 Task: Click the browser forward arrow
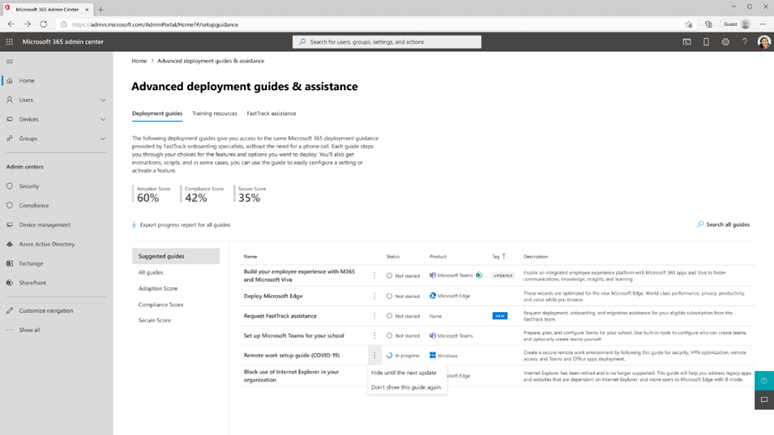coord(27,24)
